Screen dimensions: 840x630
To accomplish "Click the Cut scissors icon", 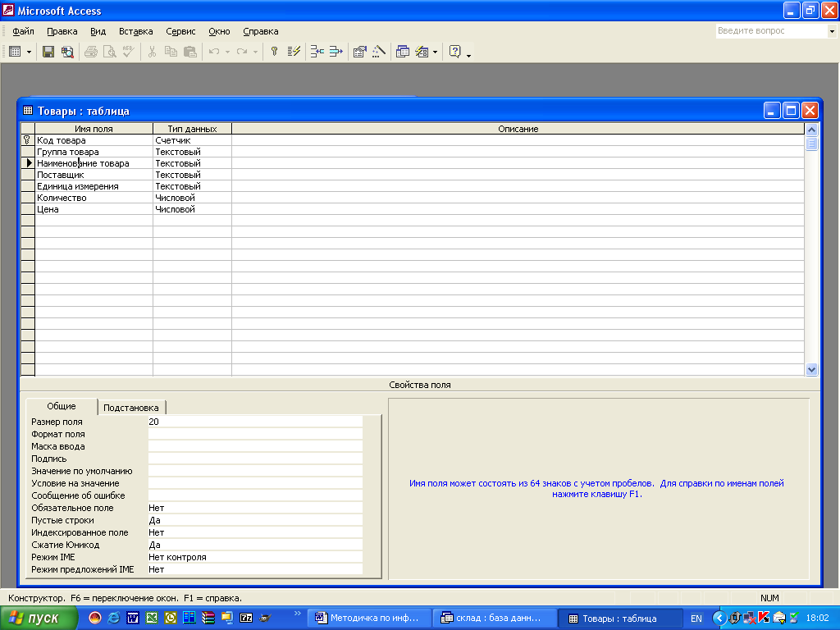I will pos(152,52).
